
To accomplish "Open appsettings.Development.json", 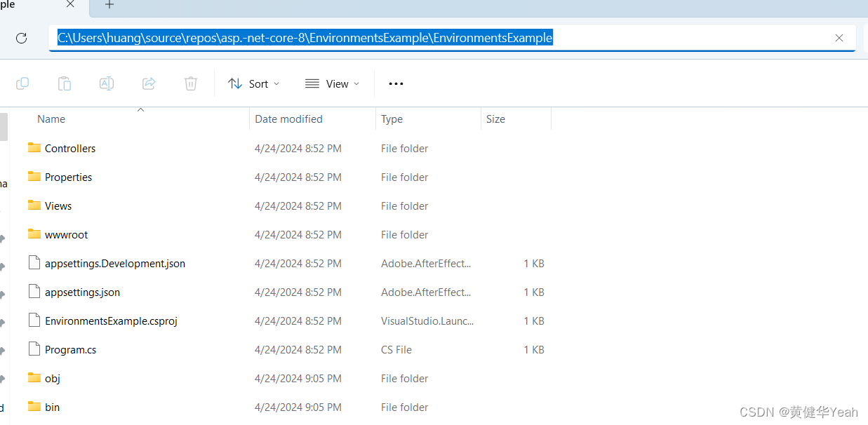I will coord(114,263).
